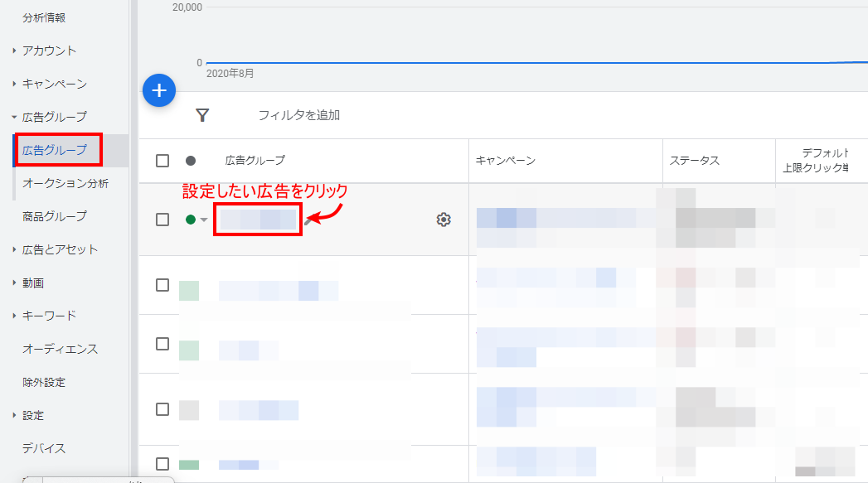
Task: Open status dropdown arrow next to green dot
Action: [x=204, y=220]
